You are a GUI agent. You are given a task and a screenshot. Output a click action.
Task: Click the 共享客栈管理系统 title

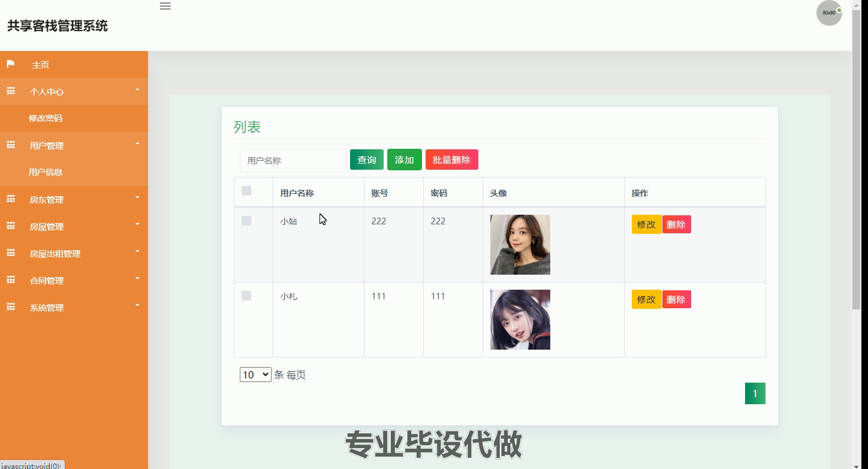coord(58,26)
